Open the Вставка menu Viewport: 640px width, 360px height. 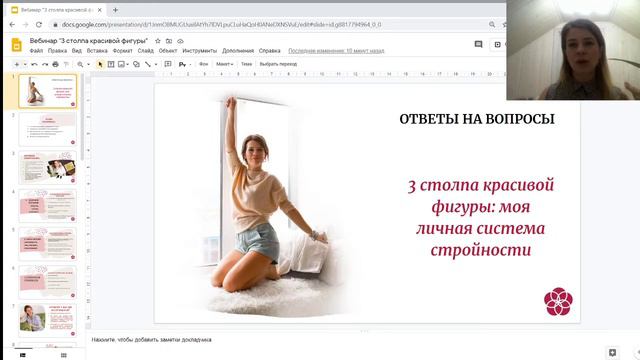[97, 51]
